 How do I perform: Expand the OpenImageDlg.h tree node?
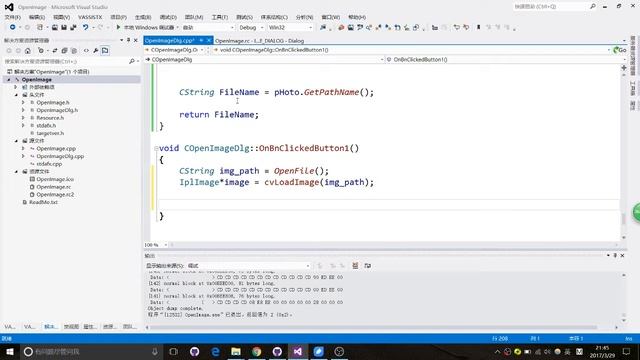pyautogui.click(x=23, y=110)
